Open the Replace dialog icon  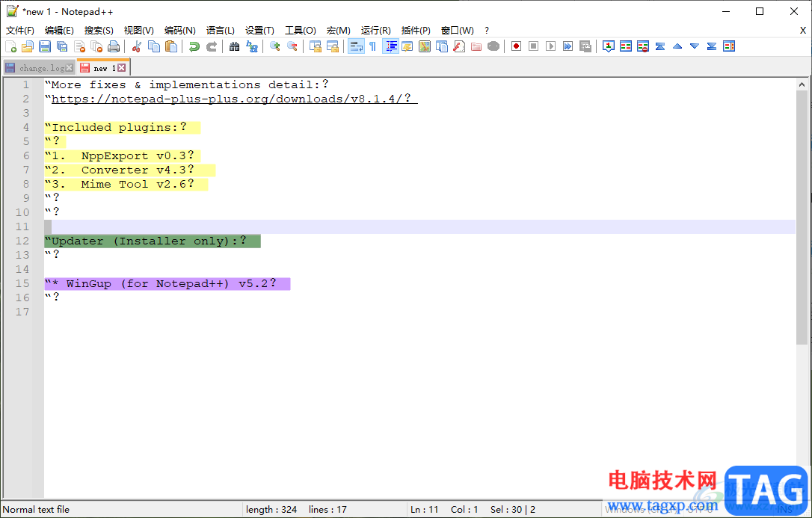coord(252,46)
